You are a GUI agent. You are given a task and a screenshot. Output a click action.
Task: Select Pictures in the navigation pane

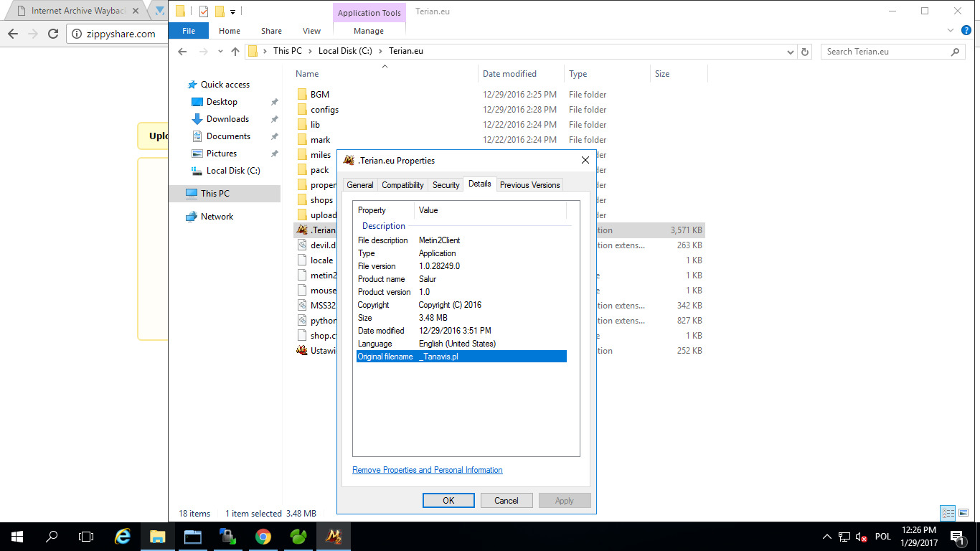coord(222,154)
